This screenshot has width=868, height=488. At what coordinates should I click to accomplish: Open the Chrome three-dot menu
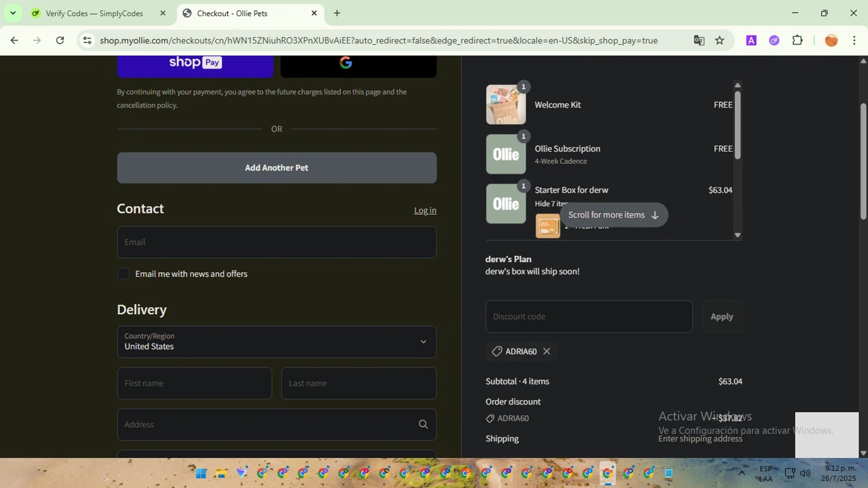(x=854, y=41)
